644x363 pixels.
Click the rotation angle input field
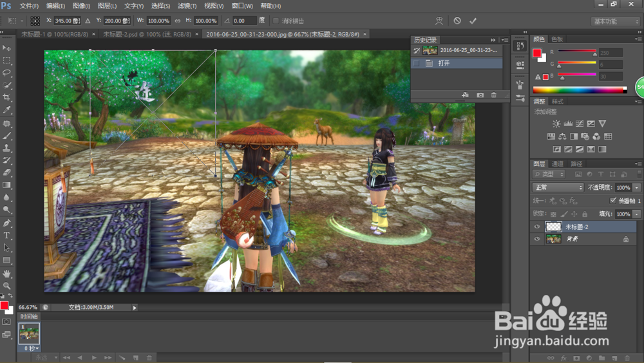(x=244, y=21)
